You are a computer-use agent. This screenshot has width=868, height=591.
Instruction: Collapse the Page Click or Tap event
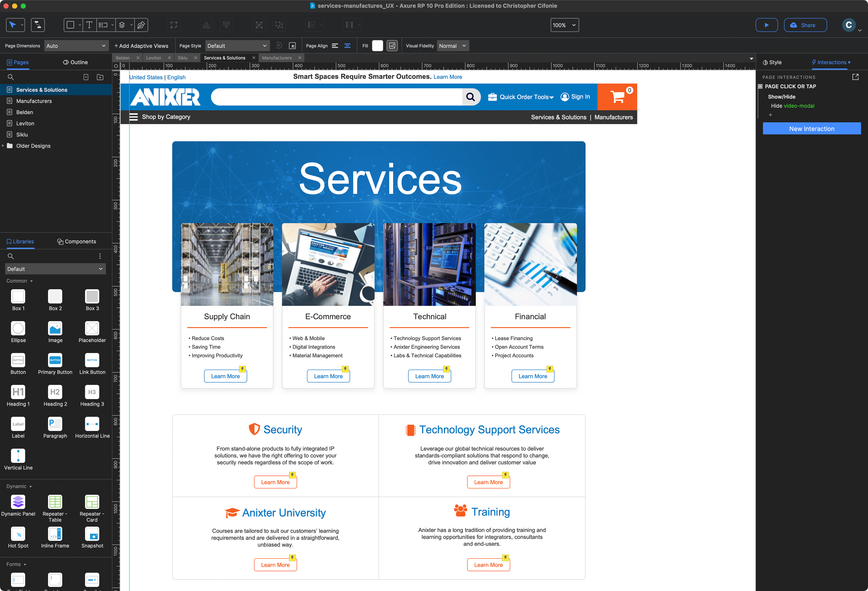(x=760, y=86)
